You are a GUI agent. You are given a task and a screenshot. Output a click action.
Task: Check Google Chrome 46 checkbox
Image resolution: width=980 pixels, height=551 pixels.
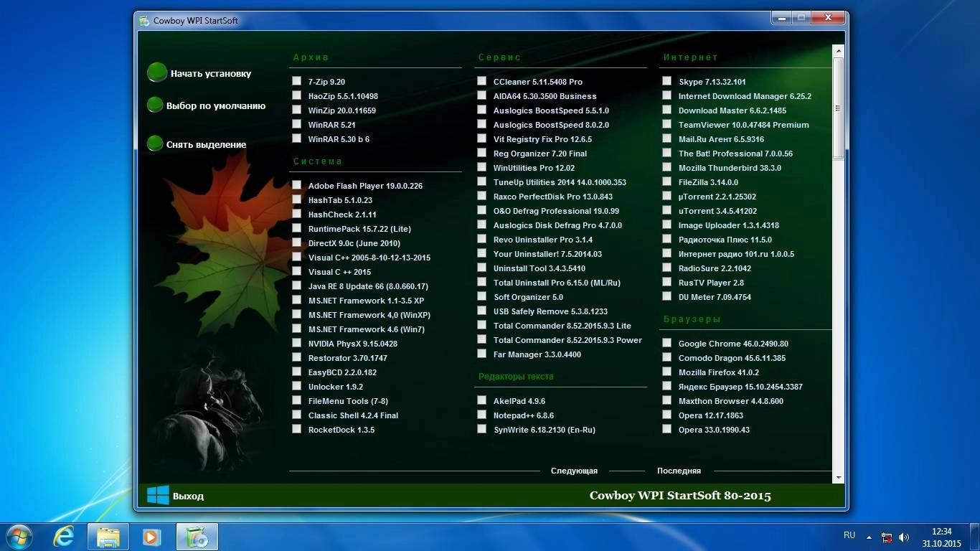coord(667,343)
